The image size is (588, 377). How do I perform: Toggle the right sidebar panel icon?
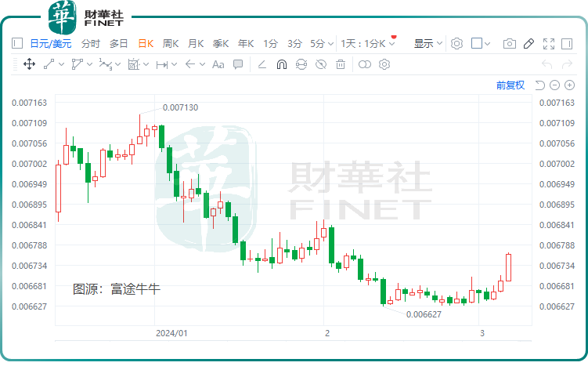(x=567, y=44)
